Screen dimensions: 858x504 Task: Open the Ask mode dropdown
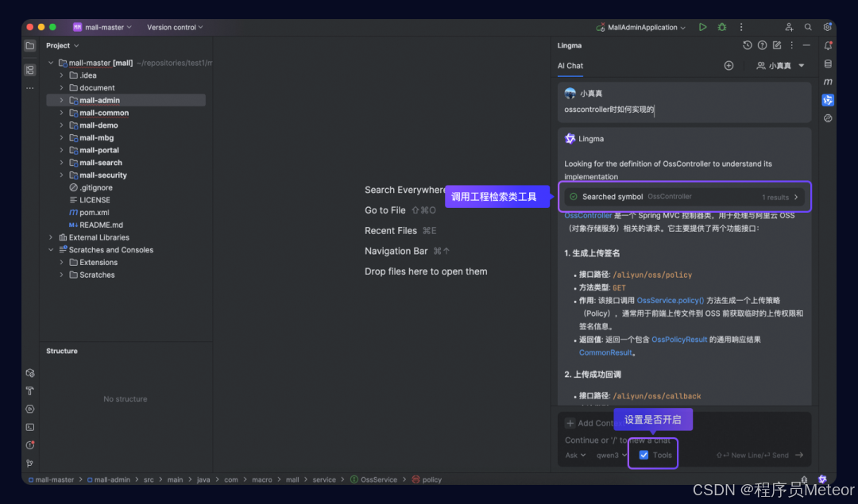pos(575,455)
